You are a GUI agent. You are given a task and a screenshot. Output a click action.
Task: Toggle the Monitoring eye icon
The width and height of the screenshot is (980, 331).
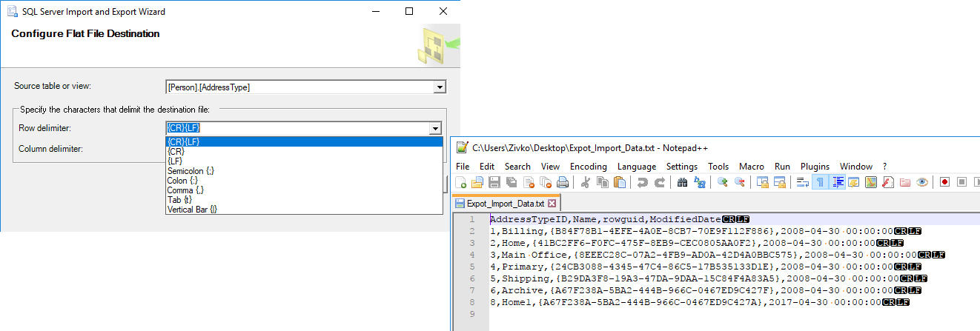coord(922,182)
